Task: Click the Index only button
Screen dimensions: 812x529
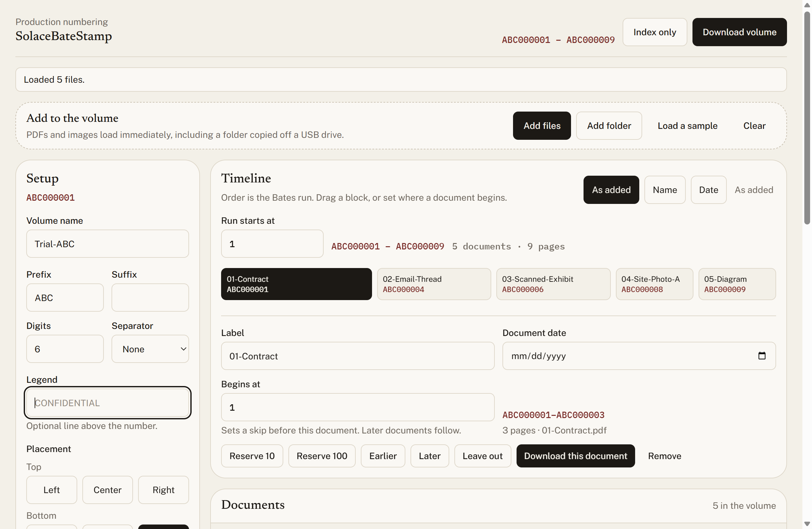Action: point(654,32)
